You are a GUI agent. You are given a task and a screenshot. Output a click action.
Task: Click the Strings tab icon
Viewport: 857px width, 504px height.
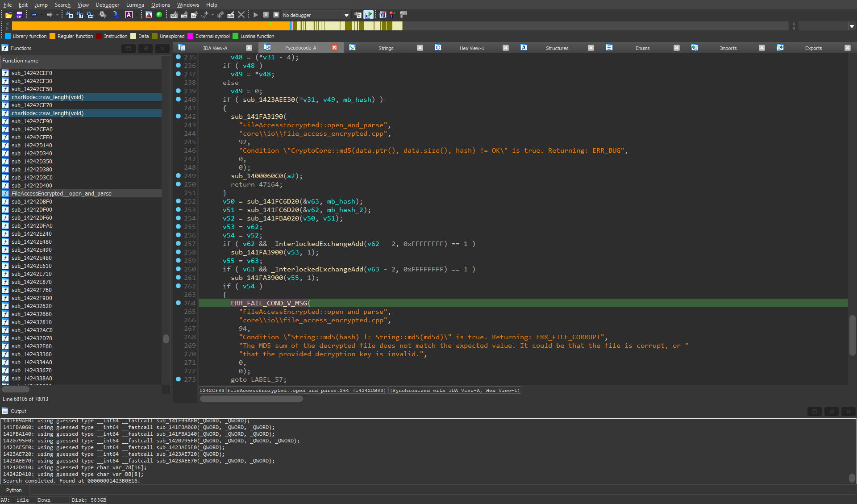click(353, 48)
